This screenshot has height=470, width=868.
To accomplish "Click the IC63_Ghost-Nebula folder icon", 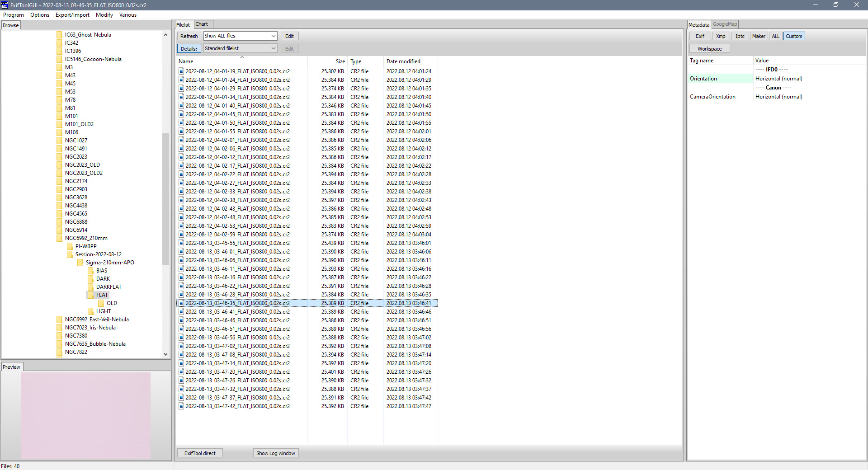I will coord(59,35).
